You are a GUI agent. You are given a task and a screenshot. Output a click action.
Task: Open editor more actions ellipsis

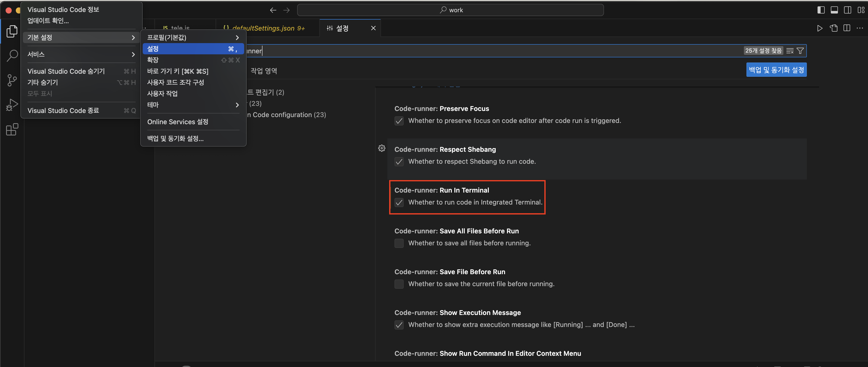pos(860,28)
